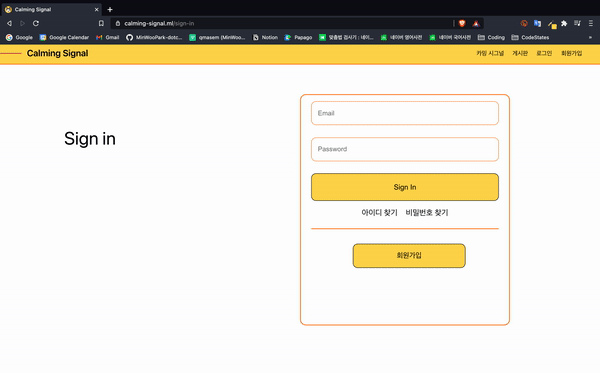Click the 회원가입 button in the form
The image size is (600, 375).
pos(409,256)
